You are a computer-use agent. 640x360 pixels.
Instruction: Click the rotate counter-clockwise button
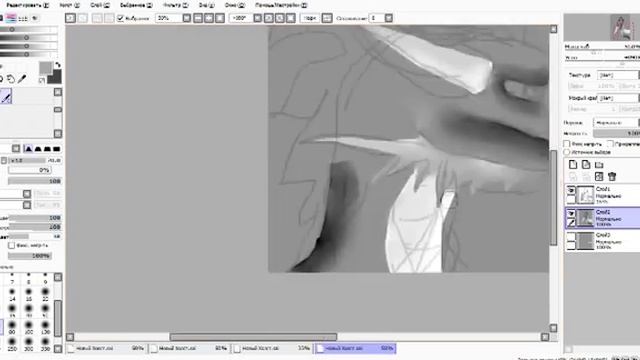269,18
